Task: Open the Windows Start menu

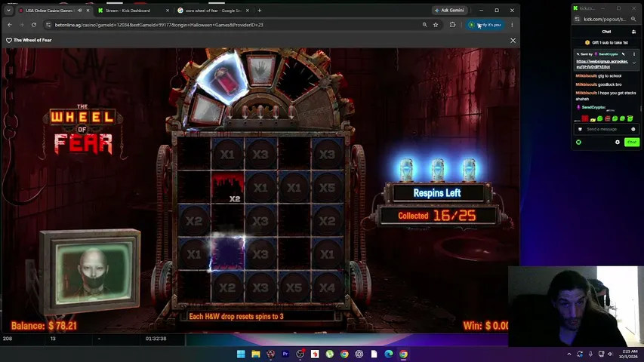Action: point(241,354)
